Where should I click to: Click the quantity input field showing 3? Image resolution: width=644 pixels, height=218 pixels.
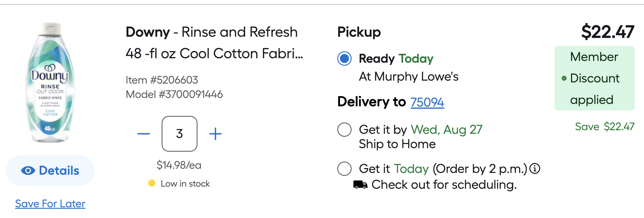click(x=180, y=134)
